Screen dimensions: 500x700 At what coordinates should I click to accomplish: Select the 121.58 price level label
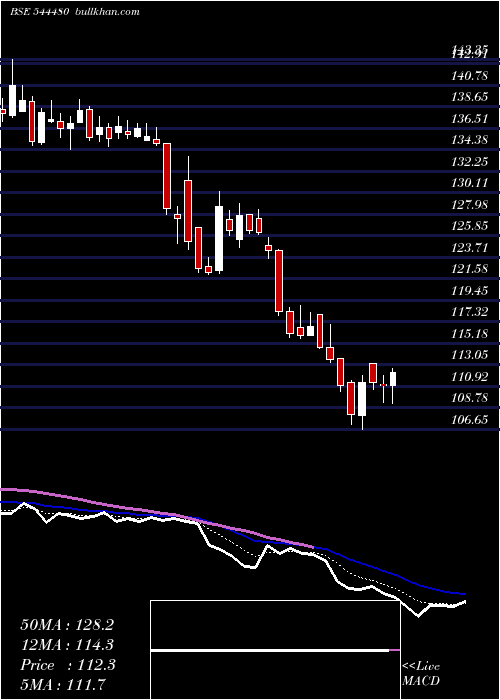[469, 269]
